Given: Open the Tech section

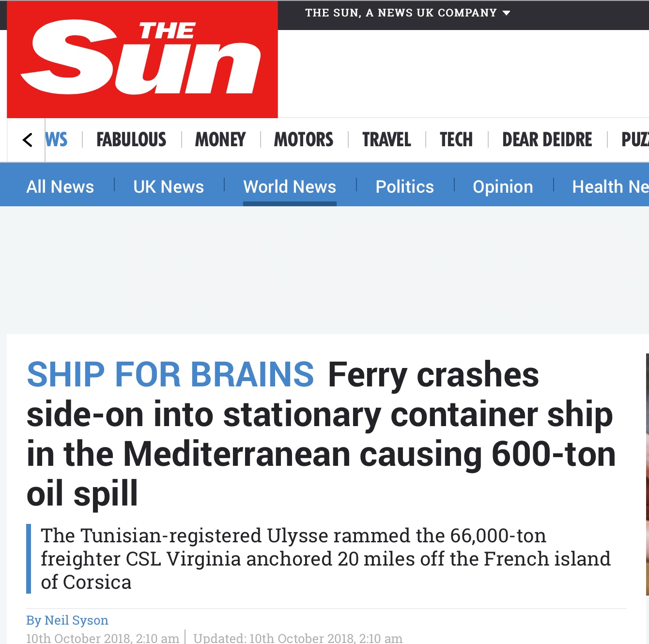Looking at the screenshot, I should pos(456,140).
